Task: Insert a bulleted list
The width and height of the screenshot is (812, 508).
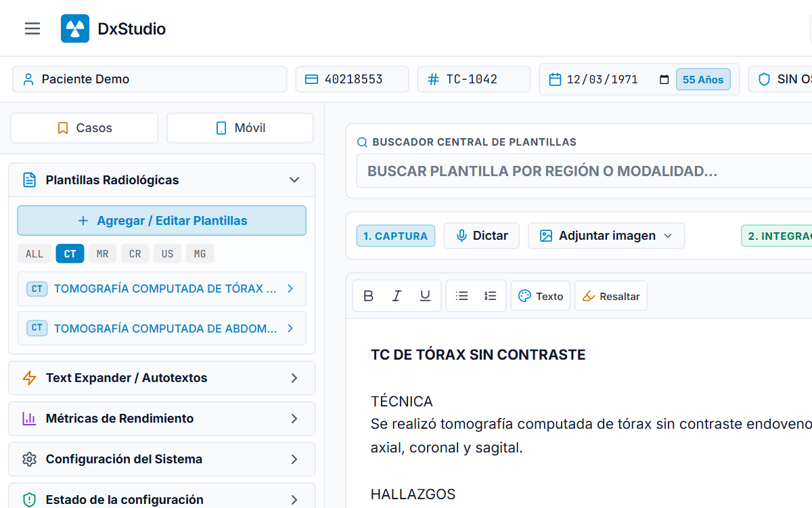Action: click(x=462, y=296)
